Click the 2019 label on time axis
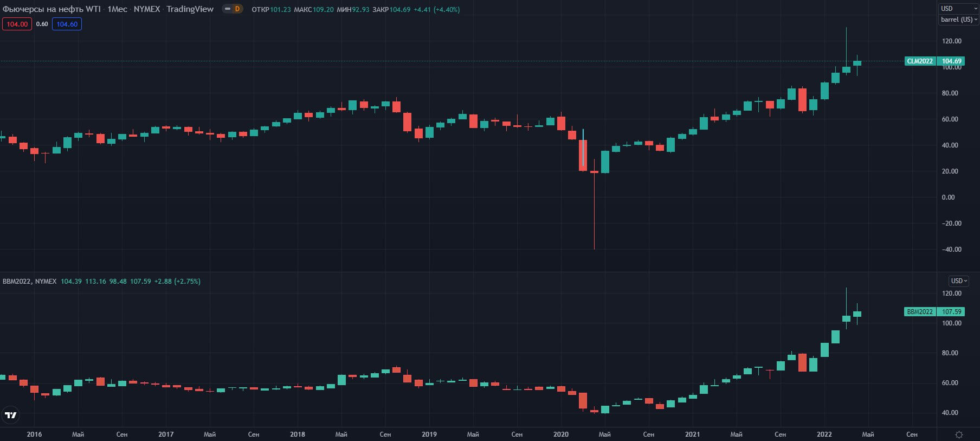980x441 pixels. pyautogui.click(x=429, y=434)
